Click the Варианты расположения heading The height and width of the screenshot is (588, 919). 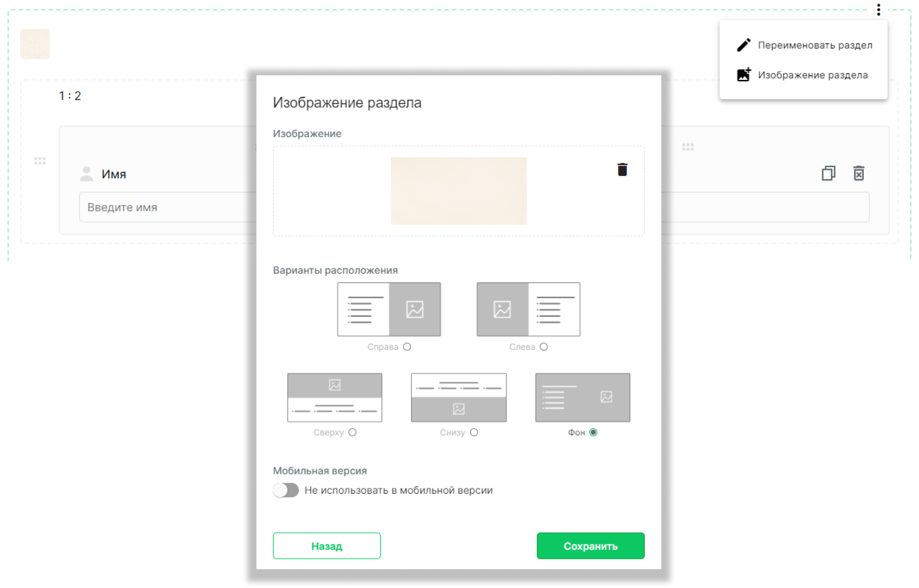coord(335,270)
